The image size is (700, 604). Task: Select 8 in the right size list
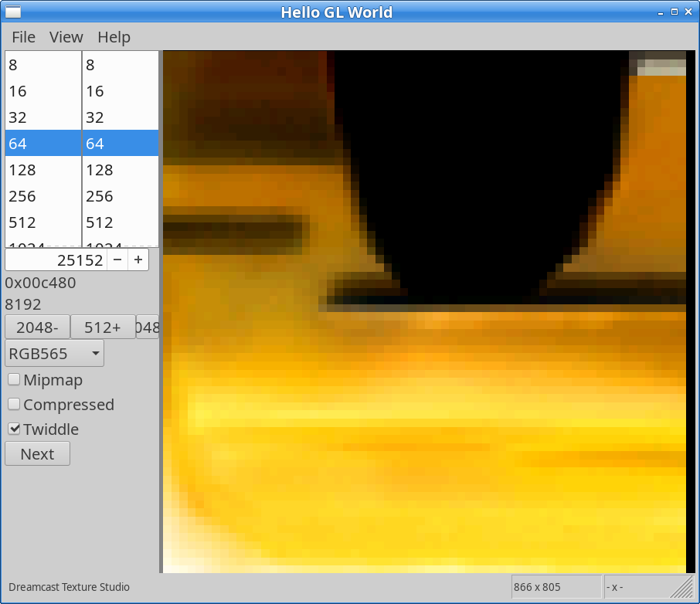[121, 65]
